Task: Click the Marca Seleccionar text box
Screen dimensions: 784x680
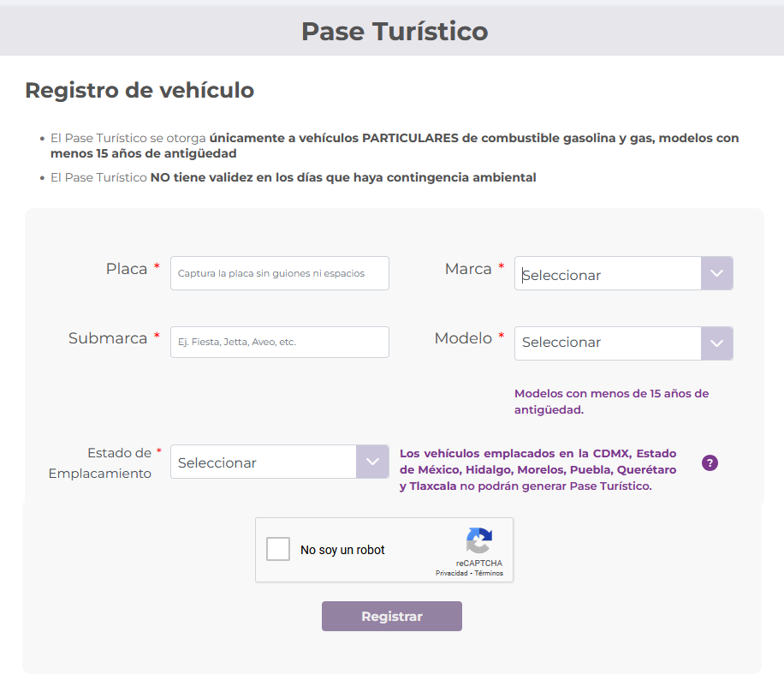Action: pyautogui.click(x=608, y=273)
